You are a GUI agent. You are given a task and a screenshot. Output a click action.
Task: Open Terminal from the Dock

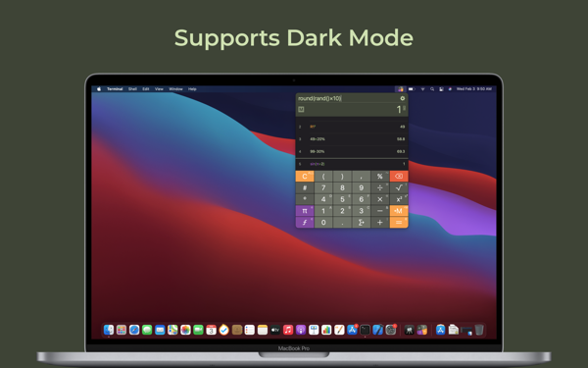pyautogui.click(x=365, y=330)
